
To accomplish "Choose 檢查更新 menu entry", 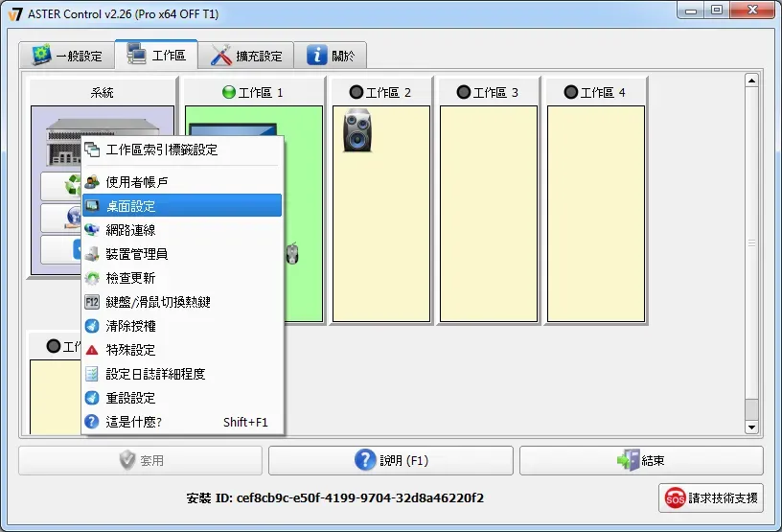I will [x=182, y=277].
